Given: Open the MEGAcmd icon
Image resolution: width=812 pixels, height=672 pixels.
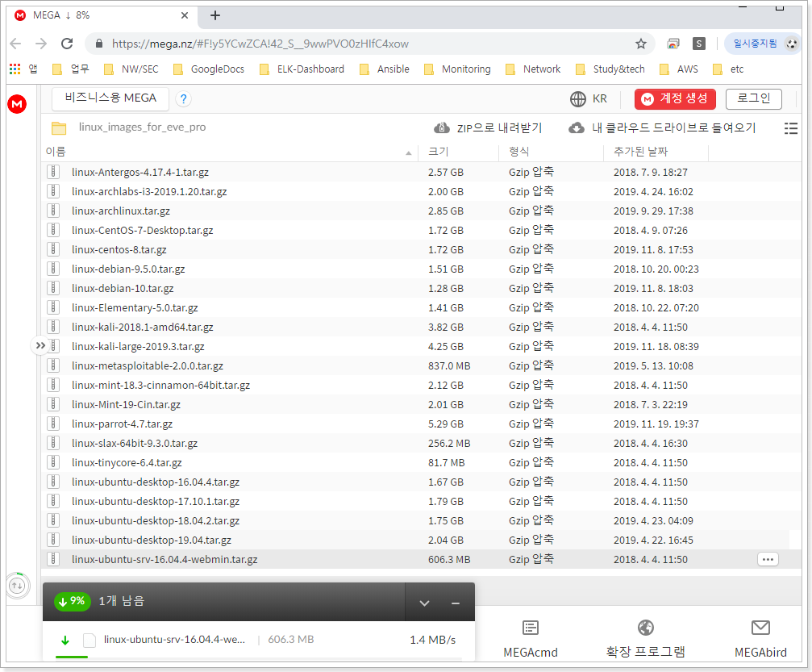Looking at the screenshot, I should pyautogui.click(x=531, y=628).
